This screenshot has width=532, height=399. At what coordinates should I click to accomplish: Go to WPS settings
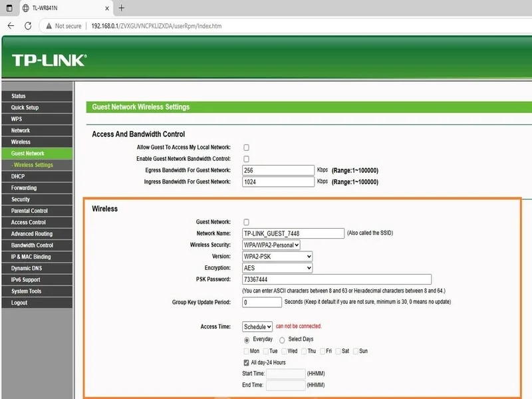37,119
